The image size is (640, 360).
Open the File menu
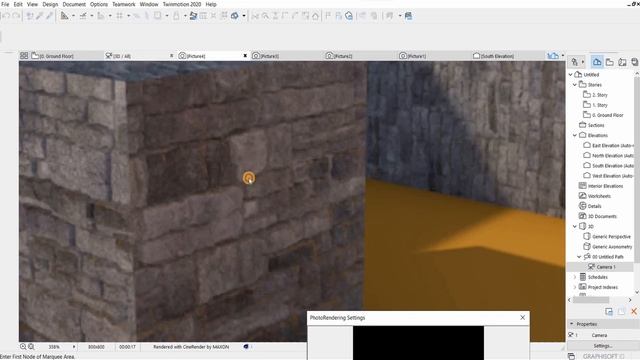coord(5,4)
